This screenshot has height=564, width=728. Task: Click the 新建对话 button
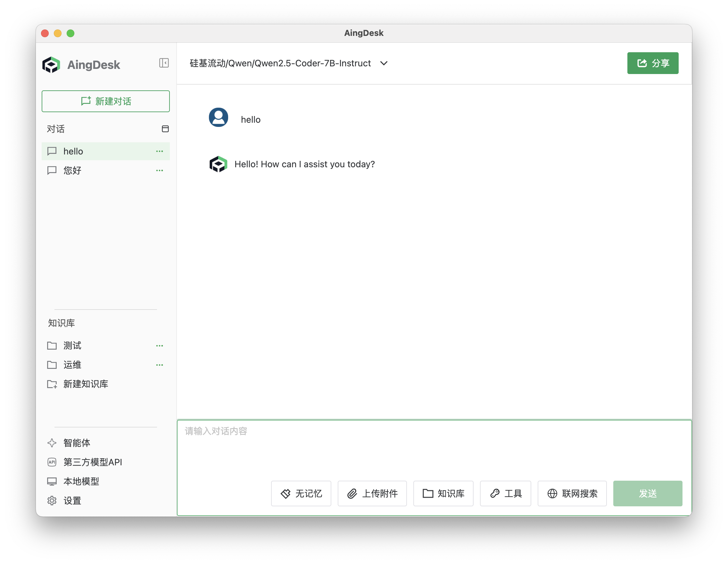point(106,101)
